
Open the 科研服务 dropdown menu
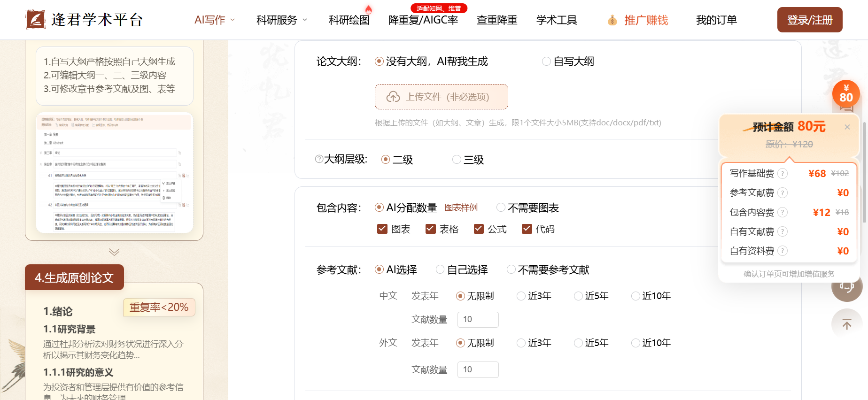click(x=282, y=20)
